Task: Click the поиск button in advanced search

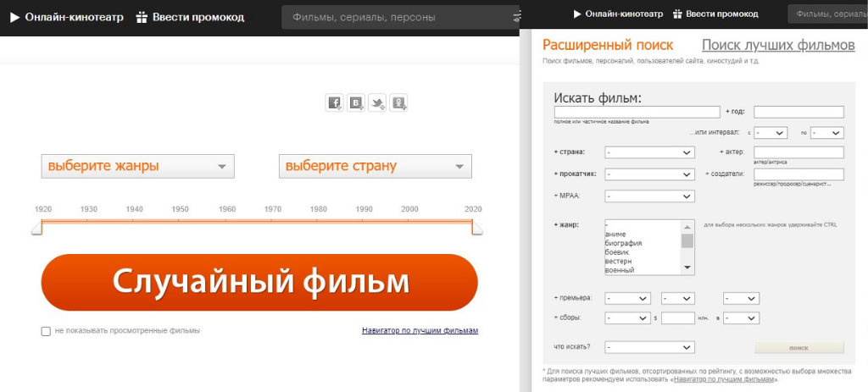Action: click(x=798, y=348)
